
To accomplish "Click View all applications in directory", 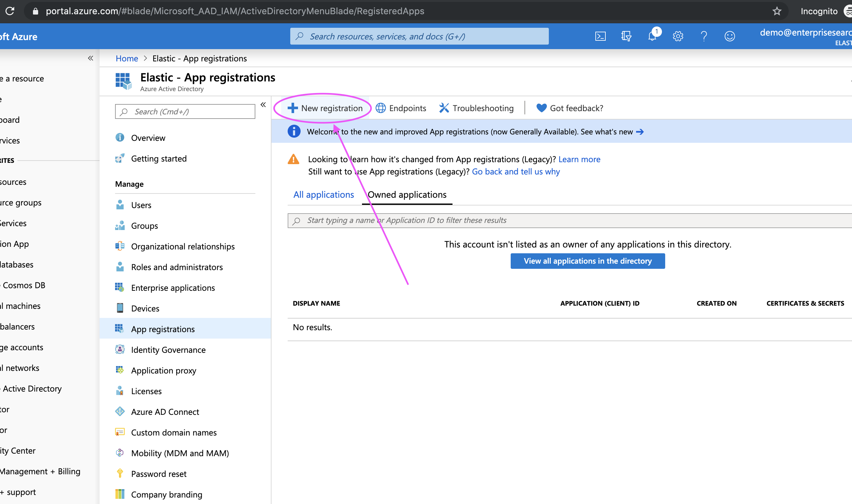I will pyautogui.click(x=587, y=261).
